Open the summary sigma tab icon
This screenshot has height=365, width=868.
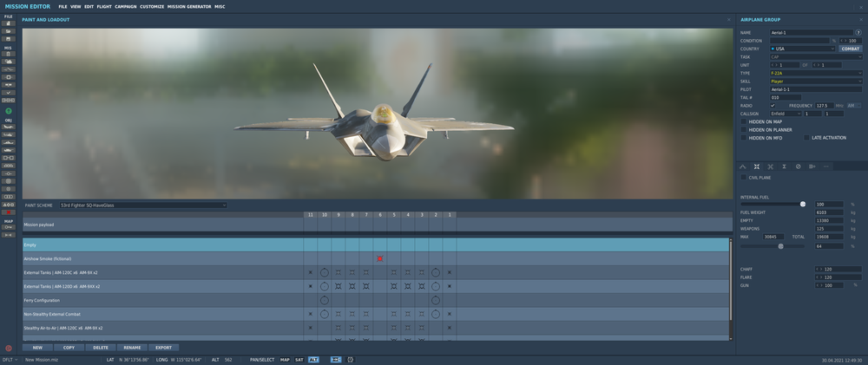784,166
